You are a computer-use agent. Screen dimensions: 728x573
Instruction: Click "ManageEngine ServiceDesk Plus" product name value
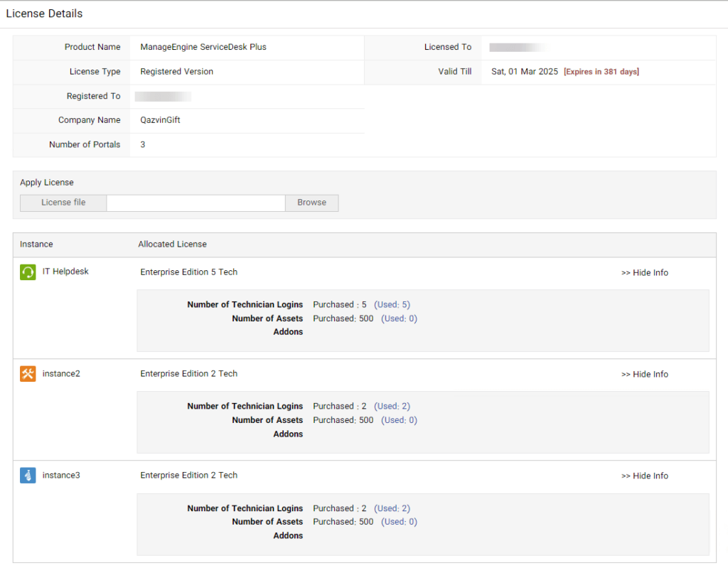pyautogui.click(x=203, y=47)
